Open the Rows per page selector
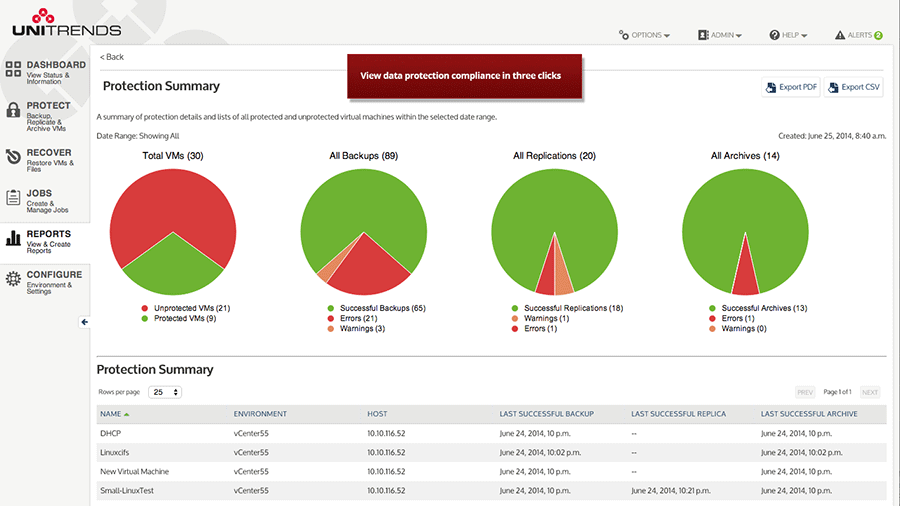 click(165, 392)
